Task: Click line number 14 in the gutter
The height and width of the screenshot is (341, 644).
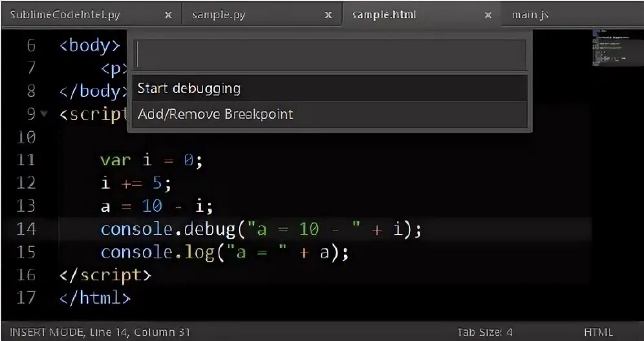Action: point(27,229)
